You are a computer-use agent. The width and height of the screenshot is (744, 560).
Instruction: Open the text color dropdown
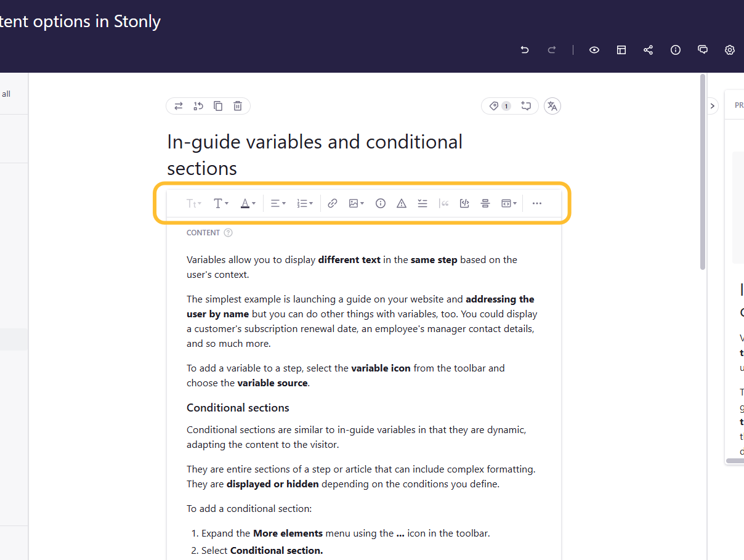coord(248,203)
